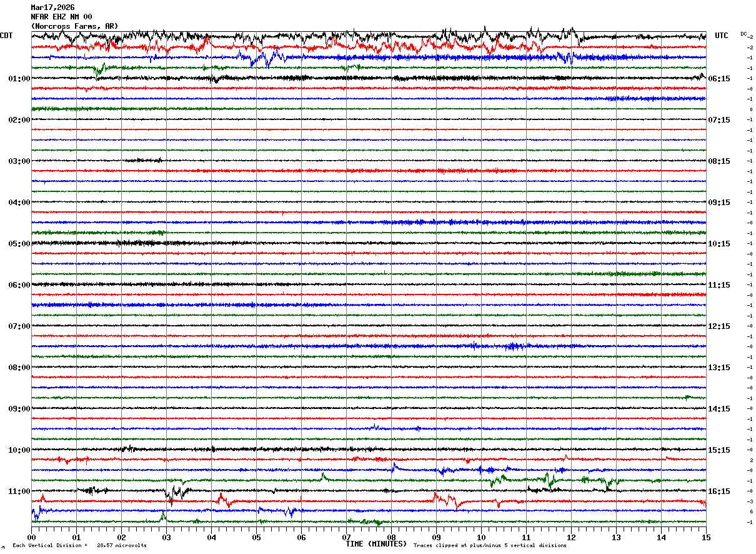Click the 06:15 UTC time label

719,79
